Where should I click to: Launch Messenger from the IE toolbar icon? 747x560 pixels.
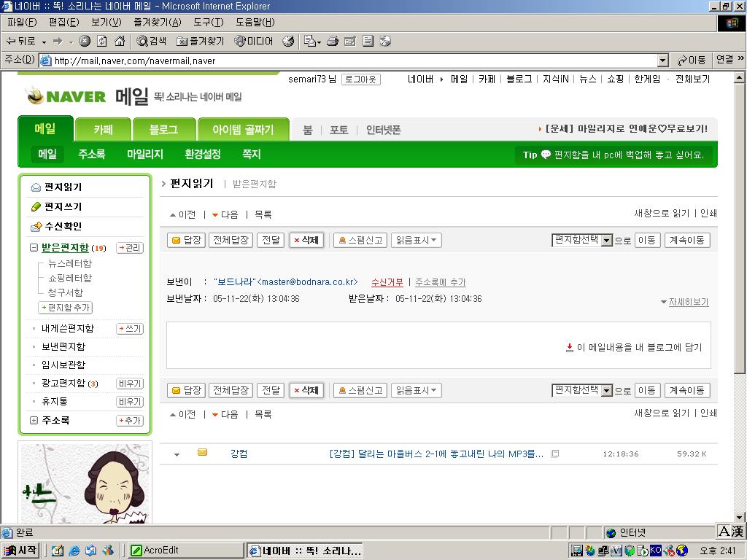[385, 42]
